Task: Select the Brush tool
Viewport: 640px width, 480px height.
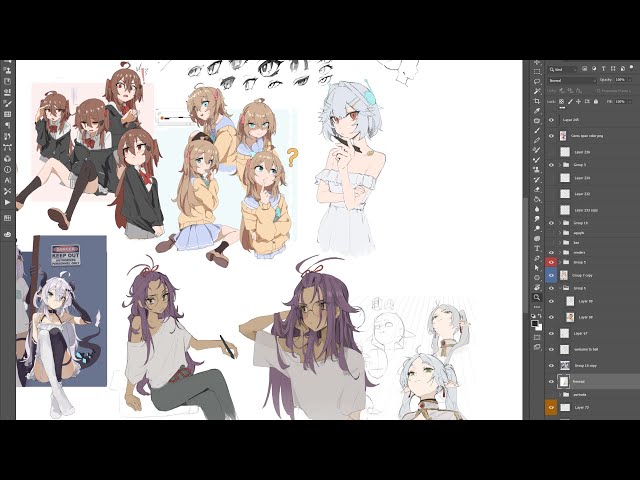Action: click(x=537, y=131)
